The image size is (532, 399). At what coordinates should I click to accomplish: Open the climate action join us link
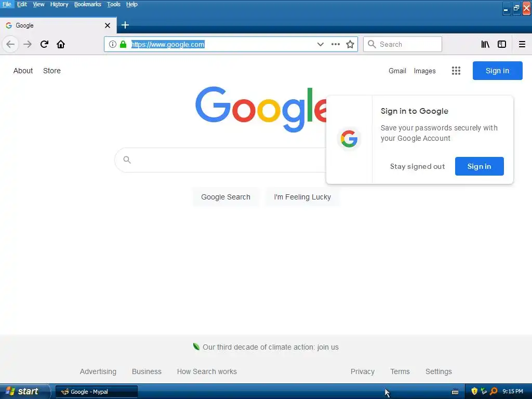270,347
